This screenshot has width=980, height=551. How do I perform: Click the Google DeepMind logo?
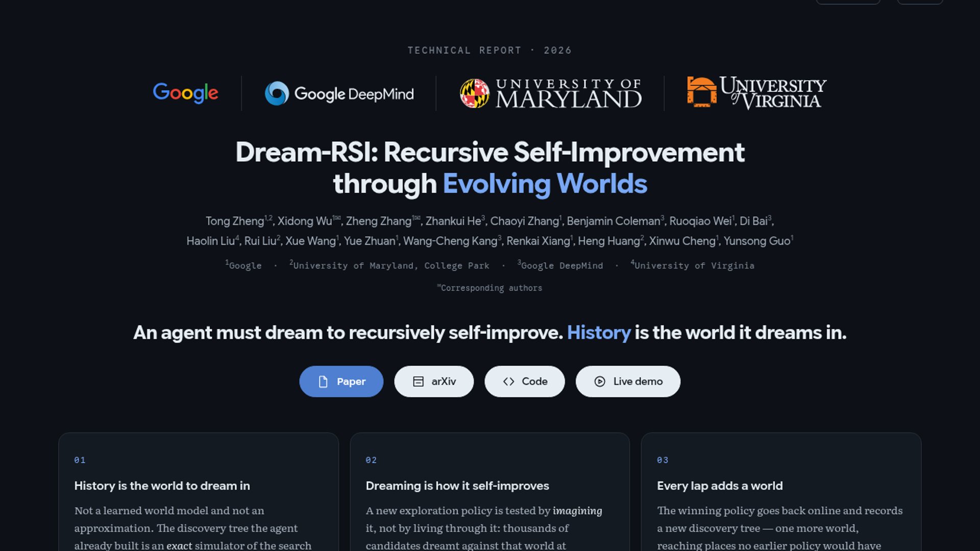(x=339, y=93)
